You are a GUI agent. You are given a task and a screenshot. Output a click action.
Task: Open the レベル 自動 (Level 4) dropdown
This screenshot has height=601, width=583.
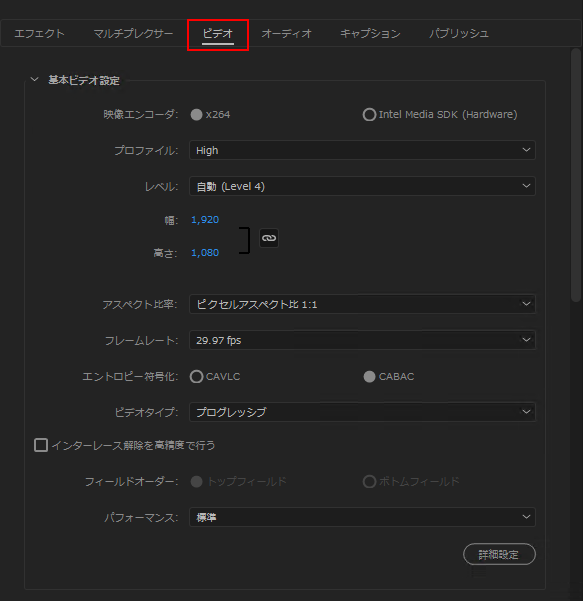coord(362,186)
